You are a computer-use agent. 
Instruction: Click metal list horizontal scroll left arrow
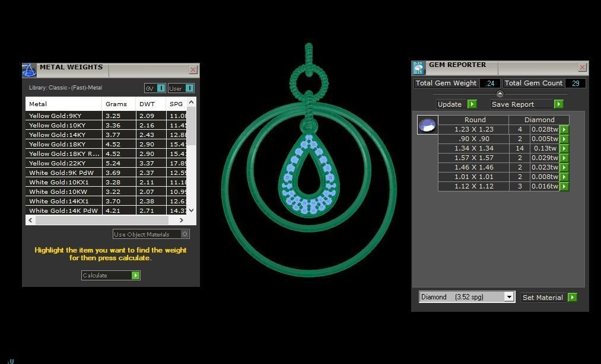tap(30, 221)
